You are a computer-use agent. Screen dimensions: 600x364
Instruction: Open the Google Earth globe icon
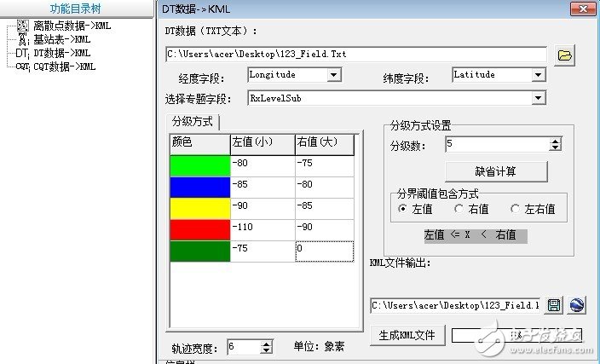coord(576,305)
